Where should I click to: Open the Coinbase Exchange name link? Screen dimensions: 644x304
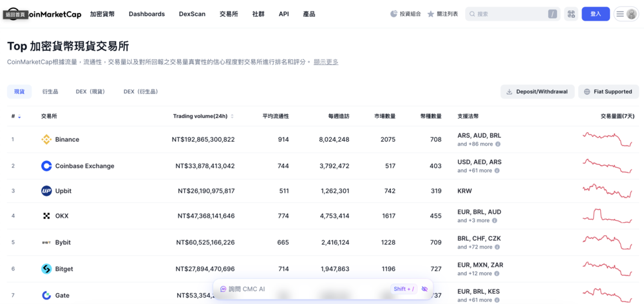(x=84, y=166)
